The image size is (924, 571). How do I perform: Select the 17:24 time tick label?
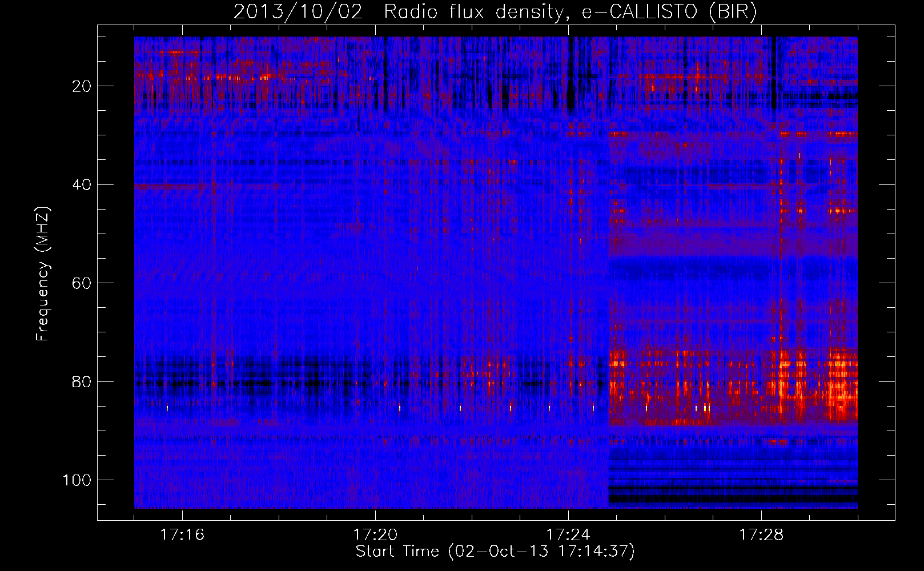pyautogui.click(x=568, y=535)
